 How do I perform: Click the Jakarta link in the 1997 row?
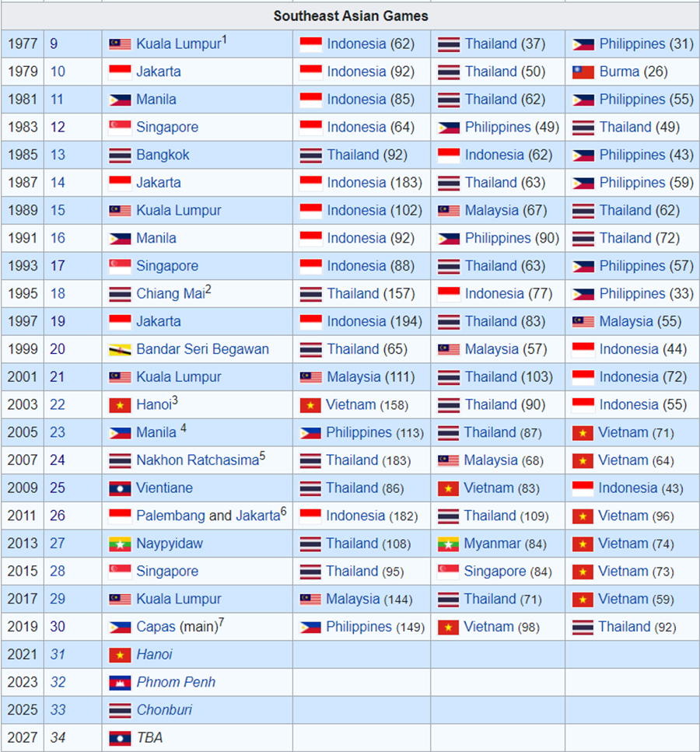159,321
